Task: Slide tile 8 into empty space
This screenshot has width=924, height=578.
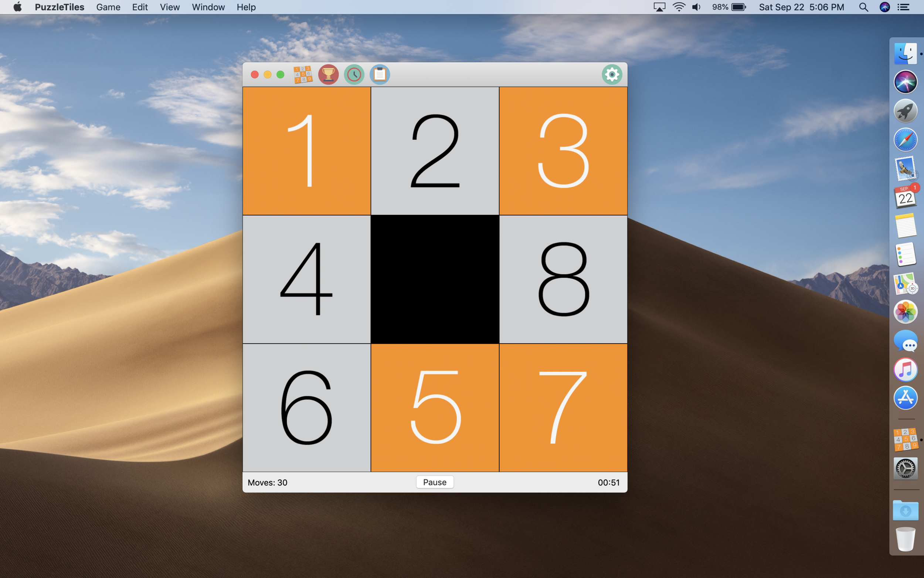Action: click(563, 280)
